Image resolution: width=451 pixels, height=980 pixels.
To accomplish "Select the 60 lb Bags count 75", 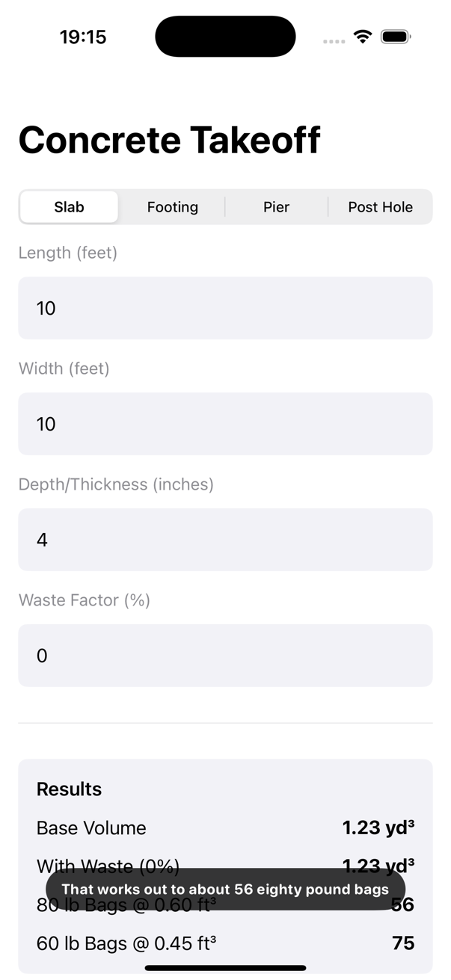I will [403, 943].
